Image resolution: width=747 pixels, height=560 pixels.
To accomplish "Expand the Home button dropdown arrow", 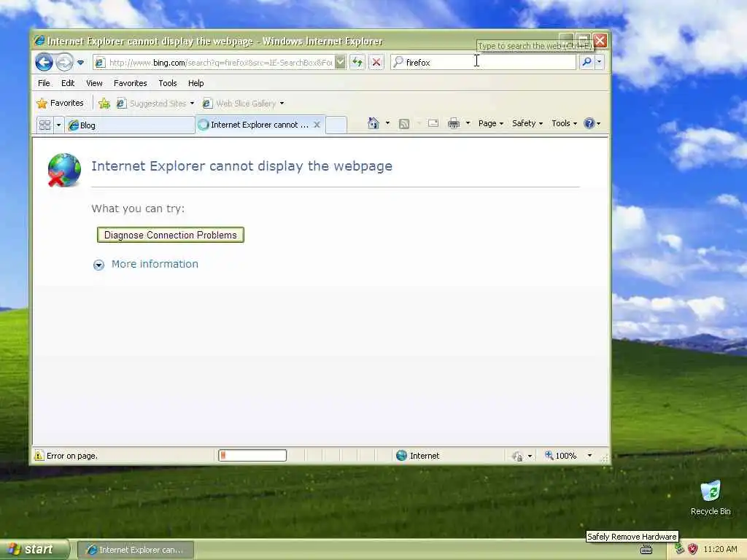I will pyautogui.click(x=387, y=123).
